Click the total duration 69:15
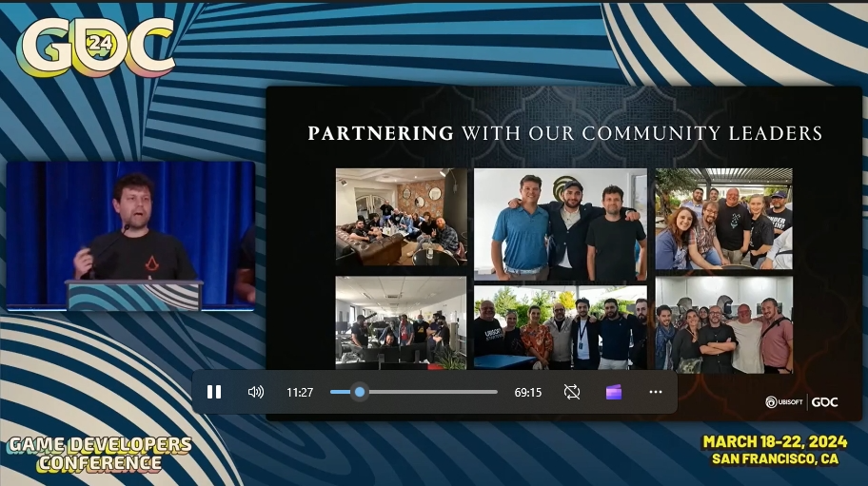 click(527, 392)
